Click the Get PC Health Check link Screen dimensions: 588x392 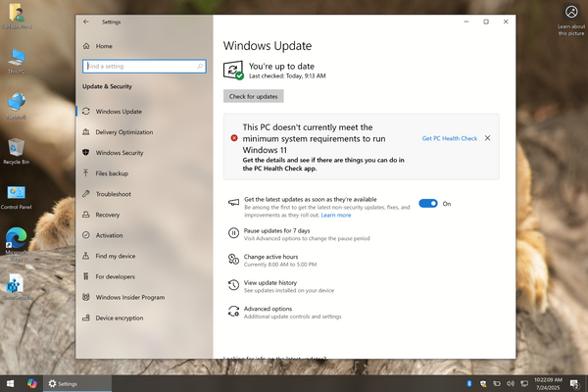[450, 138]
